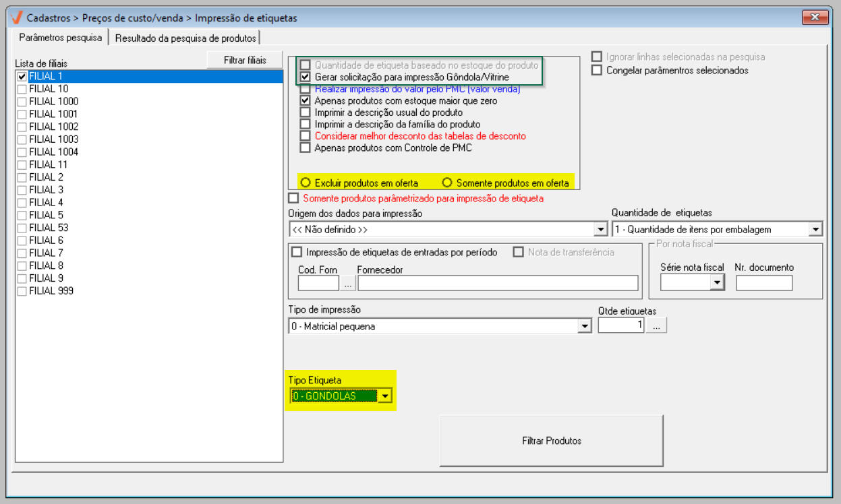841x504 pixels.
Task: Open Origem dos dados para impressão dropdown
Action: [x=601, y=230]
